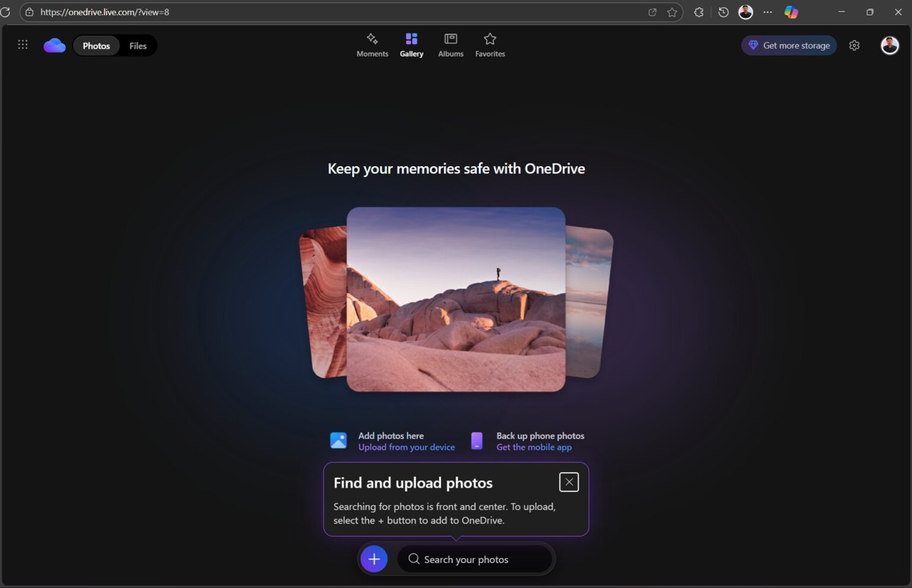This screenshot has height=588, width=912.
Task: Open OneDrive settings via the gear icon
Action: 854,45
